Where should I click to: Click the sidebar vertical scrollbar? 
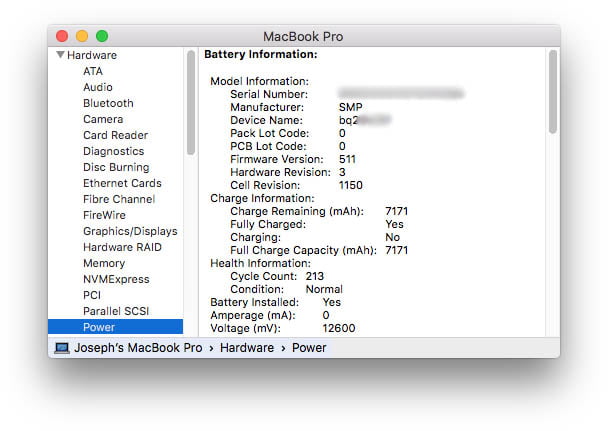click(x=191, y=103)
